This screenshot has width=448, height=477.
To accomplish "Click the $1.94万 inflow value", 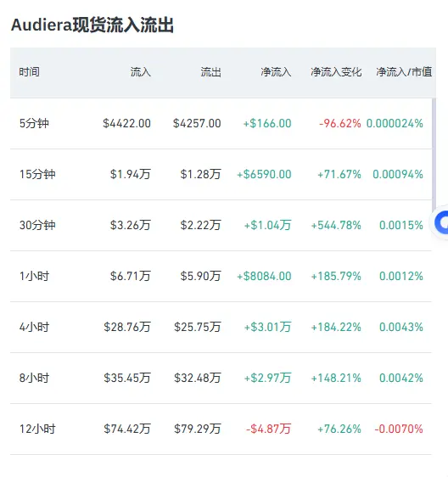I will click(130, 174).
